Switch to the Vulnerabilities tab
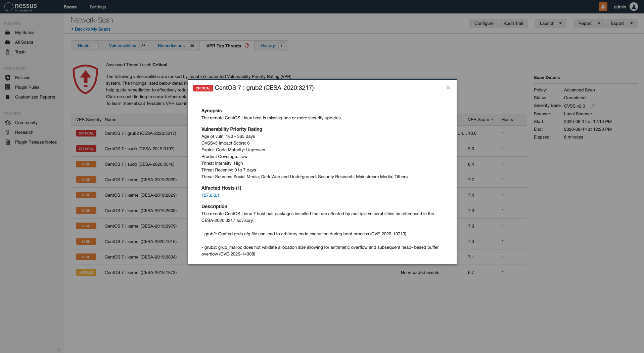 click(126, 46)
